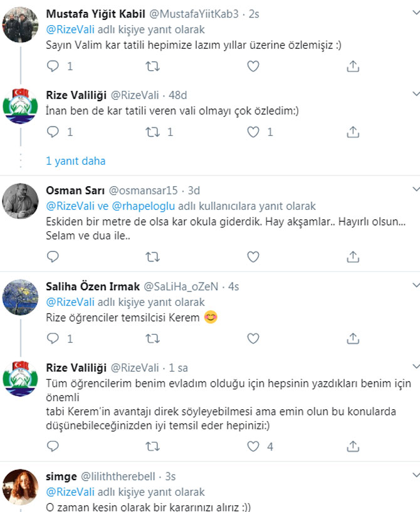Retweet Osman Sarı's tweet

(152, 256)
